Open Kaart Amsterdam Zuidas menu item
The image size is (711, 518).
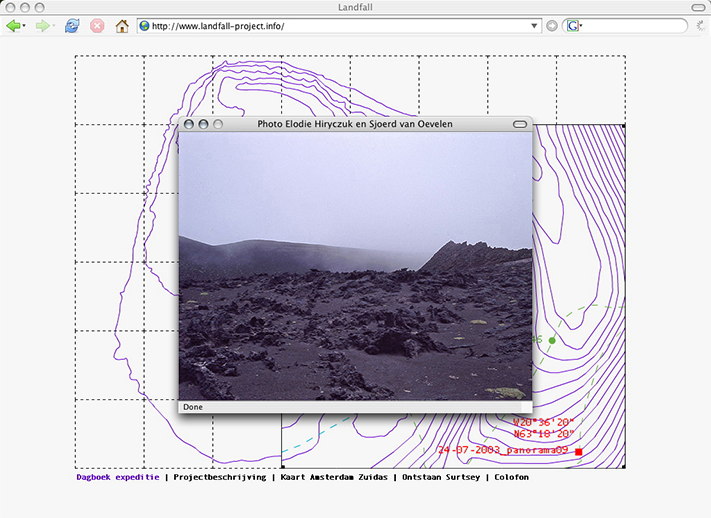[333, 477]
